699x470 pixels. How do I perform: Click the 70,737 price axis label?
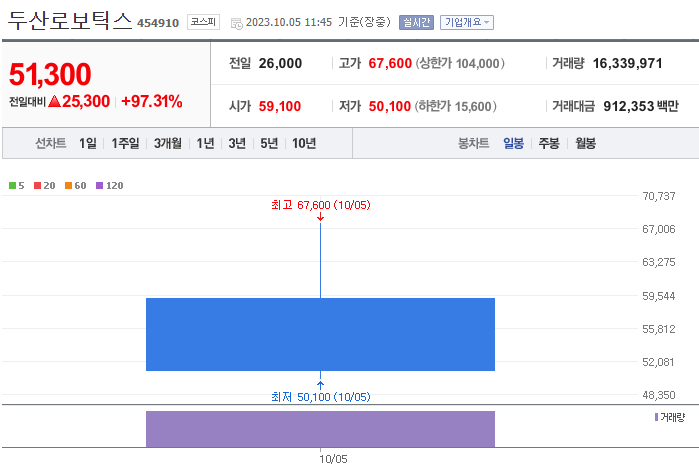point(659,196)
